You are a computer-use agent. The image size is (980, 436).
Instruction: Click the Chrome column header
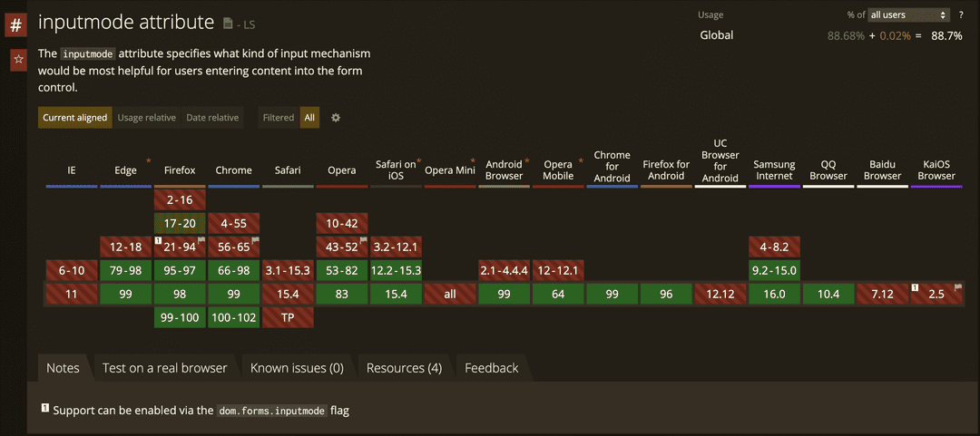[x=234, y=170]
